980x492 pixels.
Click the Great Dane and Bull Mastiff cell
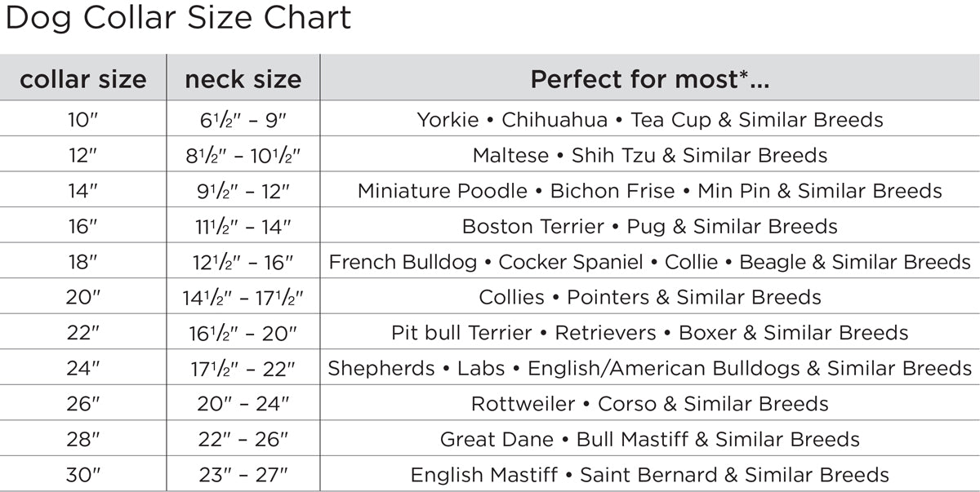click(650, 439)
